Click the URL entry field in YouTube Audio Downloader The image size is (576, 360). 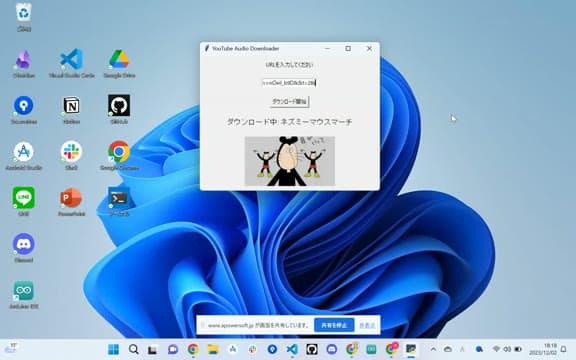[x=289, y=83]
